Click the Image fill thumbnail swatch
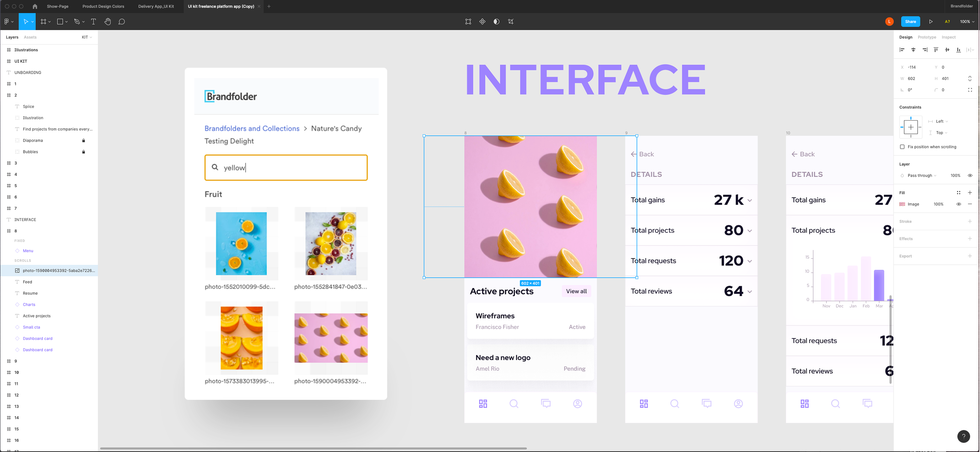This screenshot has width=980, height=452. pos(902,204)
